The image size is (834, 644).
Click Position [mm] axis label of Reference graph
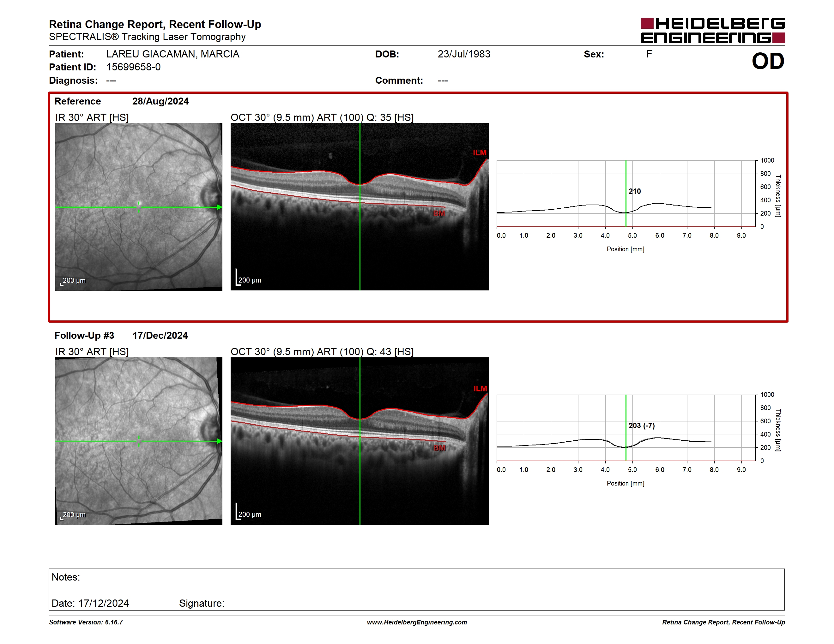625,249
